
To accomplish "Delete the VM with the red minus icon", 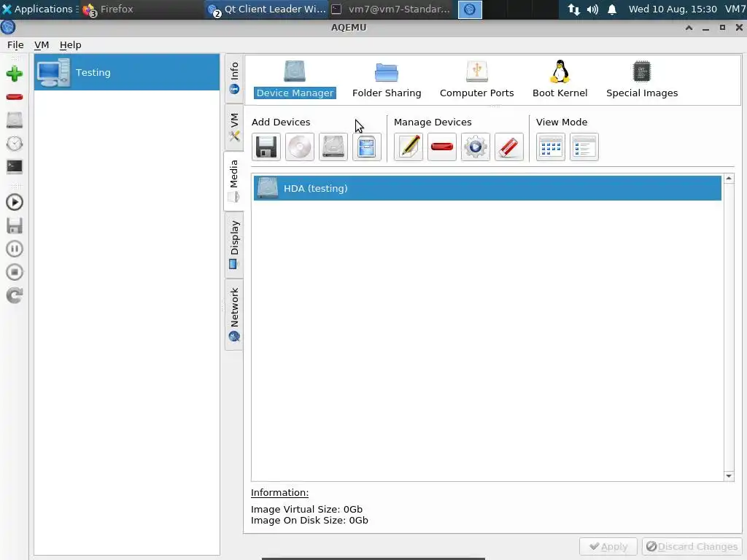I will tap(15, 97).
